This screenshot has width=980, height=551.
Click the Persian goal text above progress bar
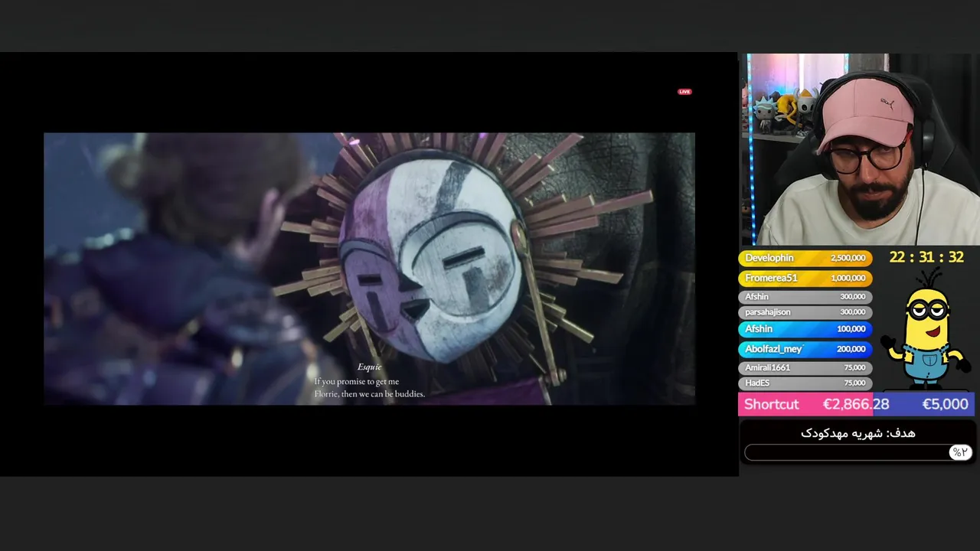pos(858,433)
